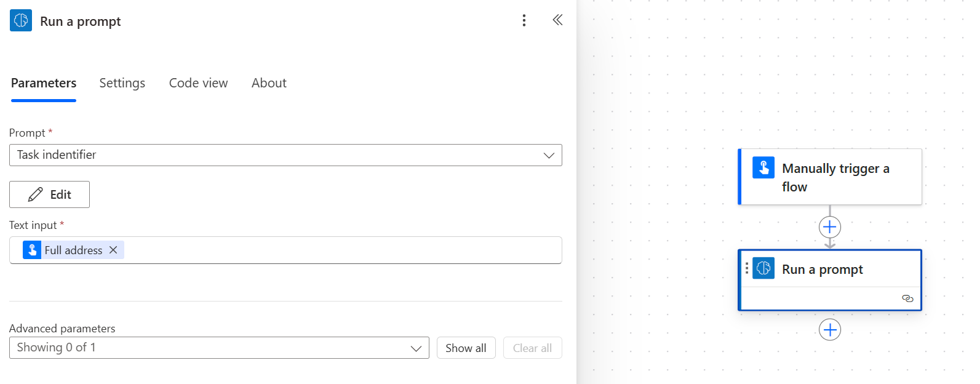Click the brain icon on Run a prompt card

[x=763, y=269]
